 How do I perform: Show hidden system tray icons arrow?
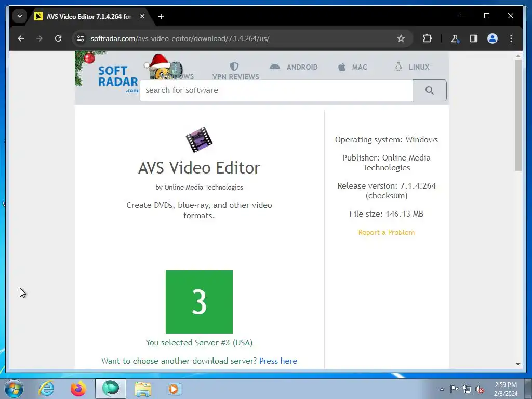[442, 389]
